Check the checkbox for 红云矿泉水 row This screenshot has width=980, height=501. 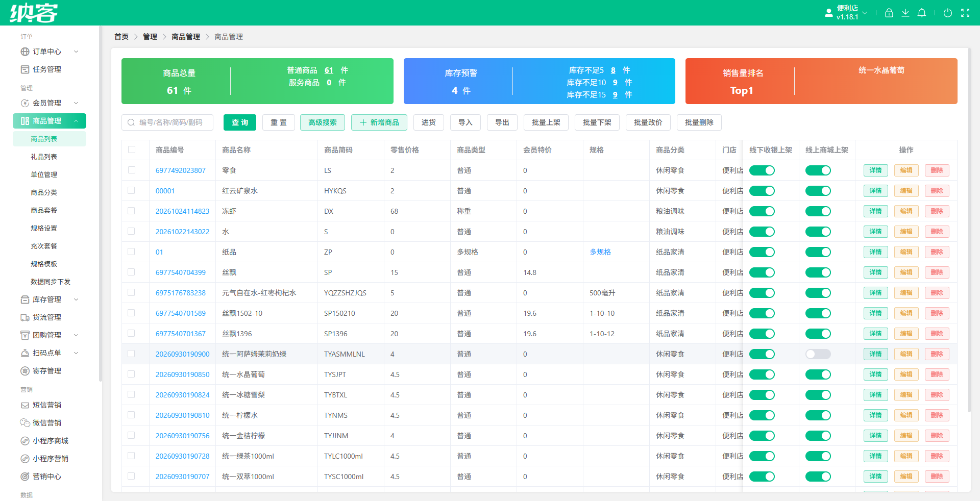[132, 190]
